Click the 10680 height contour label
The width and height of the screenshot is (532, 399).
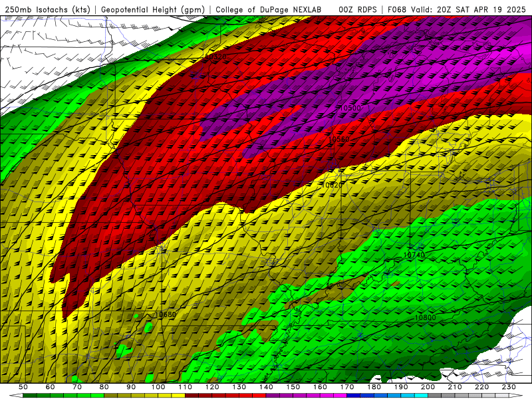pyautogui.click(x=165, y=315)
